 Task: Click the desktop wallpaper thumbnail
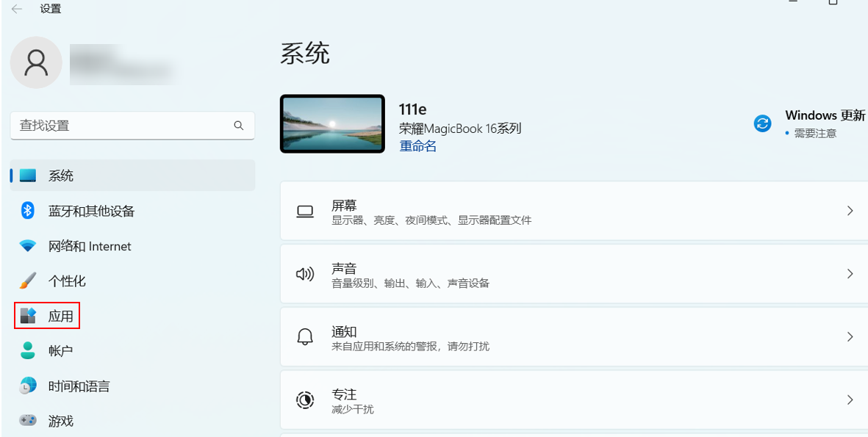(x=332, y=123)
